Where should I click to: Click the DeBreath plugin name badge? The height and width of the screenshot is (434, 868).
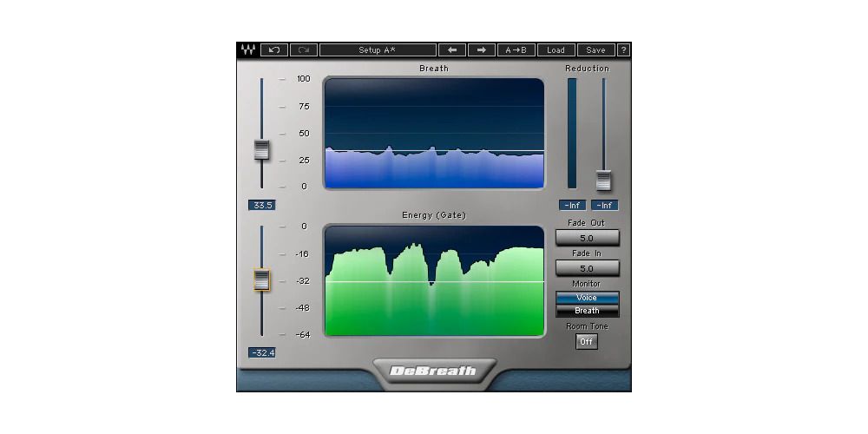tap(433, 371)
